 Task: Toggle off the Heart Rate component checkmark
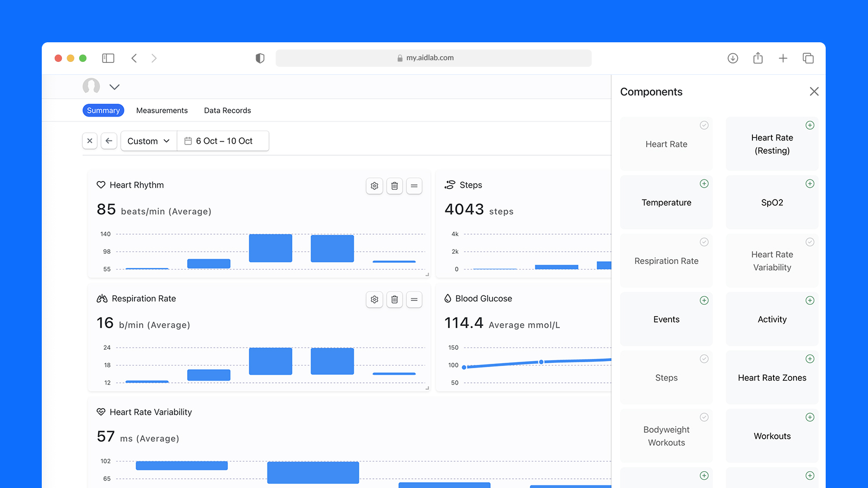tap(704, 125)
